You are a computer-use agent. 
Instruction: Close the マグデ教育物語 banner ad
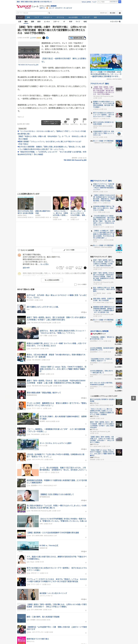pos(121,55)
